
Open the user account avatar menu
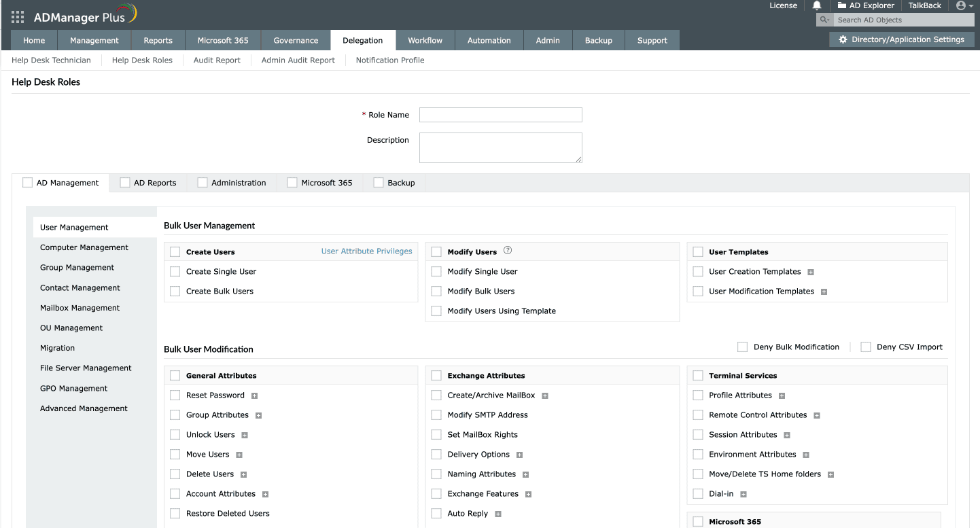964,6
